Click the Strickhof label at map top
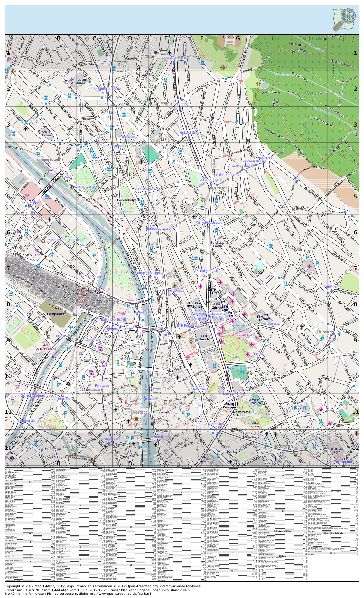The image size is (364, 598). click(x=229, y=37)
